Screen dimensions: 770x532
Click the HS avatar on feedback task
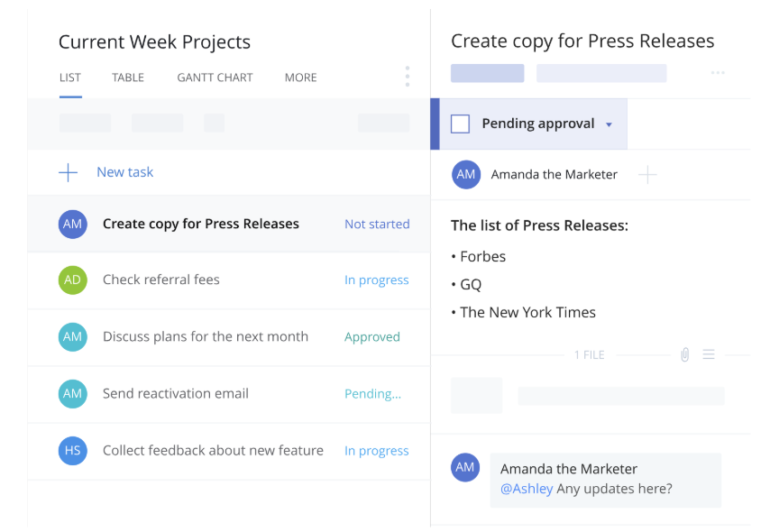point(73,451)
